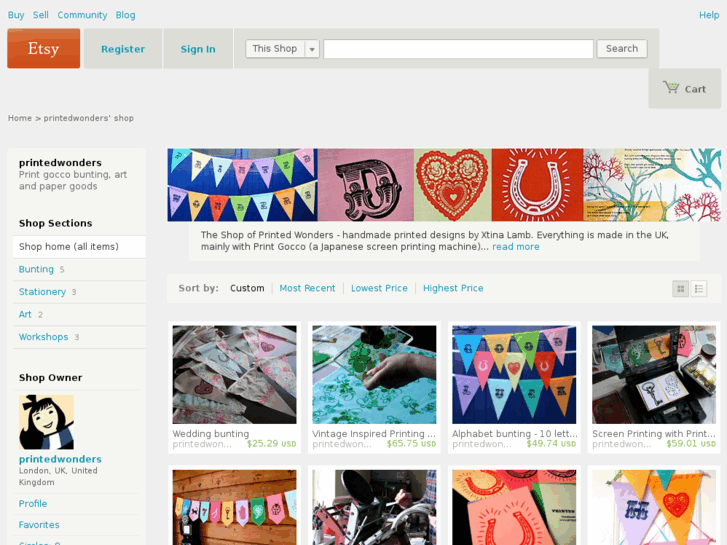Screen dimensions: 727x545
Task: Open the Workshops shop section
Action: click(43, 337)
